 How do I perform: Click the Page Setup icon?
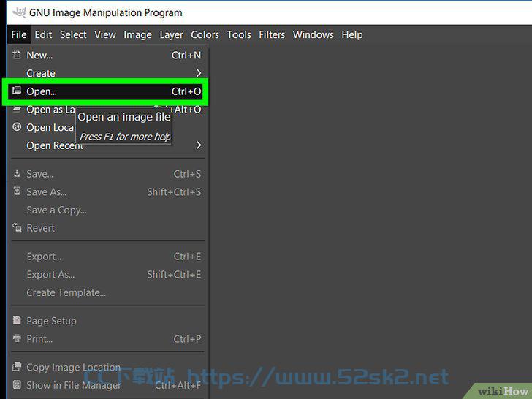tap(17, 320)
